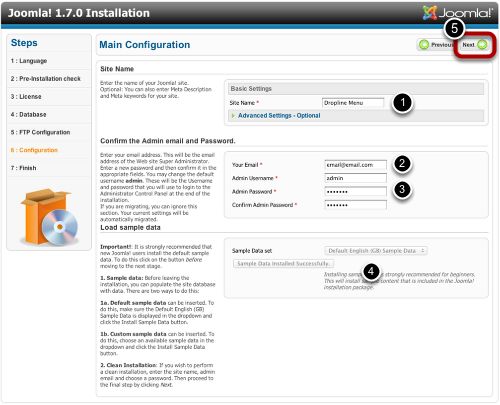Viewport: 500px width, 405px height.
Task: Click the green Next arrow icon
Action: 482,45
